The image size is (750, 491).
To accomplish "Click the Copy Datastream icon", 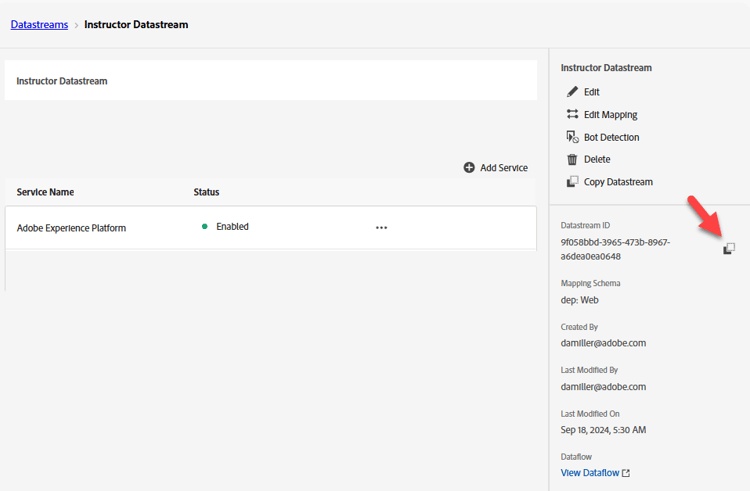I will pyautogui.click(x=572, y=182).
